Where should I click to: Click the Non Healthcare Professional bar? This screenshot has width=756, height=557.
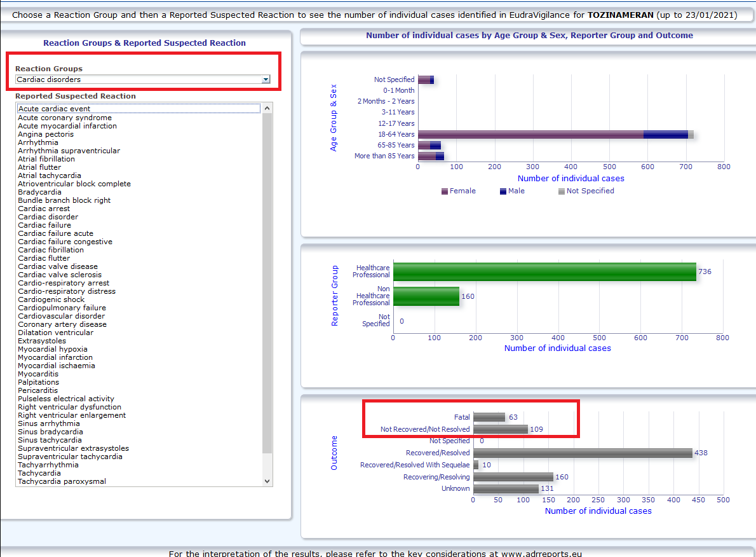tap(426, 296)
